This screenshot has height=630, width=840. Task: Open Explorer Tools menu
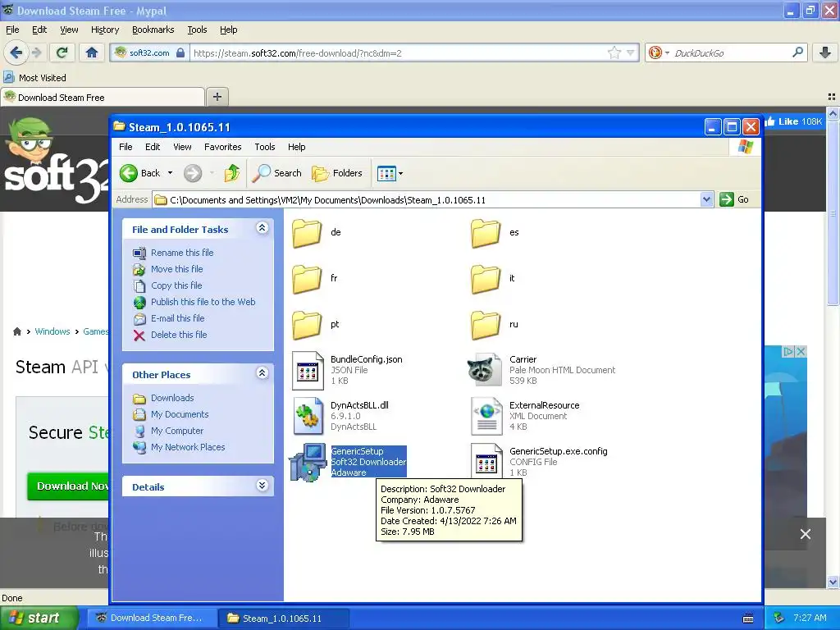point(265,147)
